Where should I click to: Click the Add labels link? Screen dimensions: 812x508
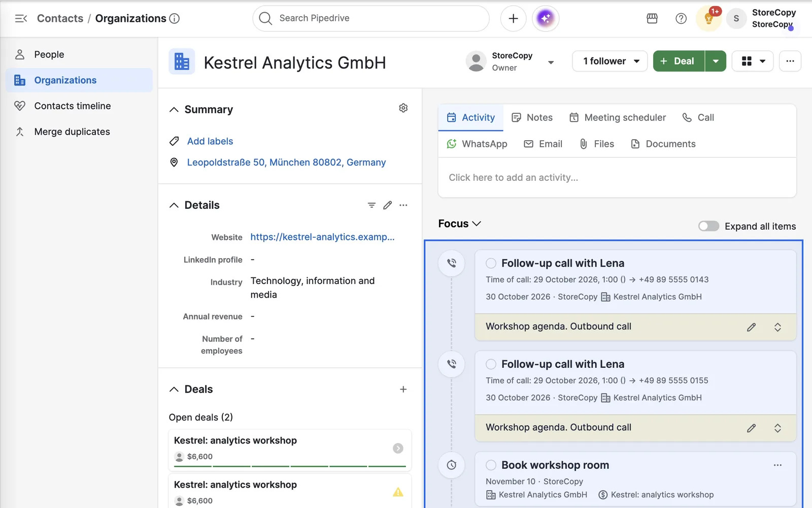click(x=210, y=141)
